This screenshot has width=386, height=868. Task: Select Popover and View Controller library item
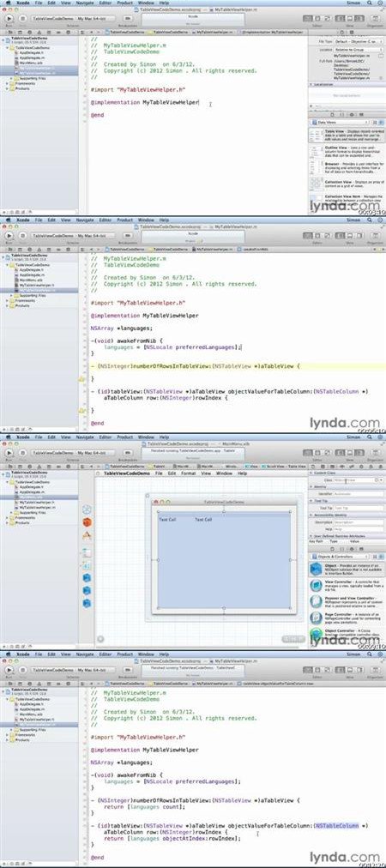point(347,602)
